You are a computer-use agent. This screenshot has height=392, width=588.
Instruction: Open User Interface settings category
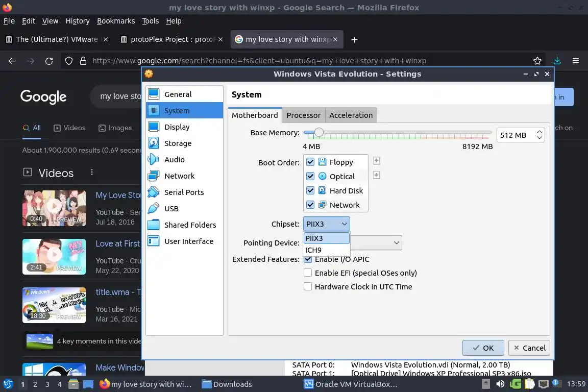pyautogui.click(x=184, y=241)
